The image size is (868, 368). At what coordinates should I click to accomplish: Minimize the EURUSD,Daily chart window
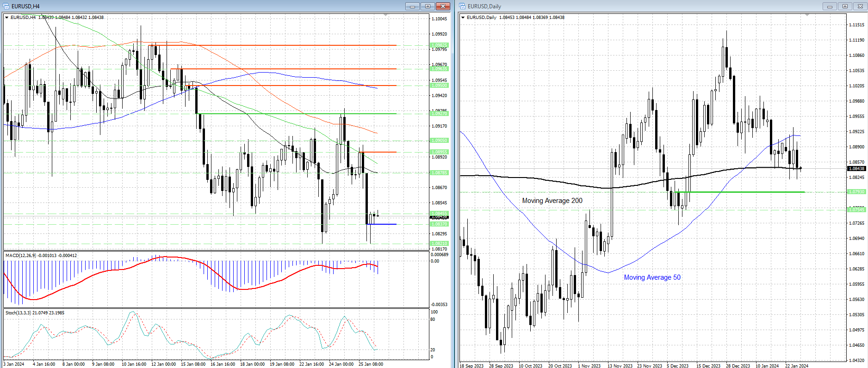(830, 6)
